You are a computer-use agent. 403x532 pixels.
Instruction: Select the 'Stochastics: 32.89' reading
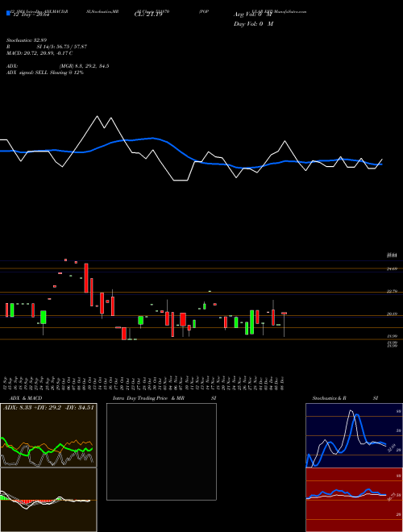tap(26, 40)
